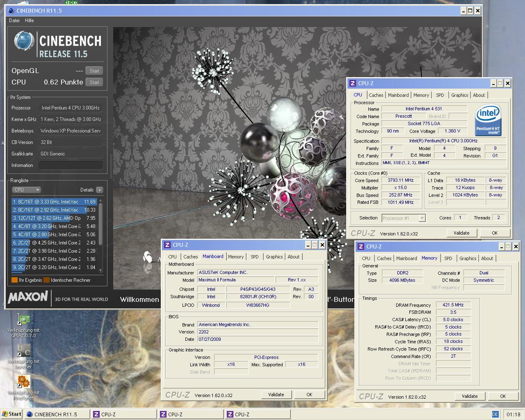
Task: Select ranking entry 1 with score 11.69
Action: [x=54, y=202]
